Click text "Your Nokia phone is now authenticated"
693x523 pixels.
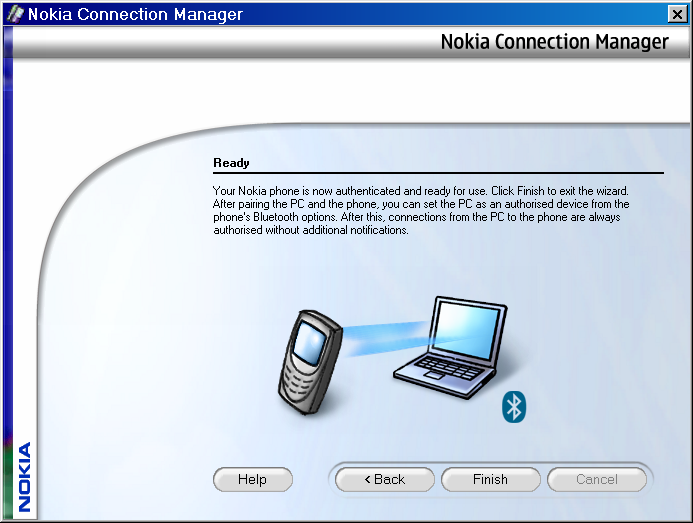click(x=306, y=191)
